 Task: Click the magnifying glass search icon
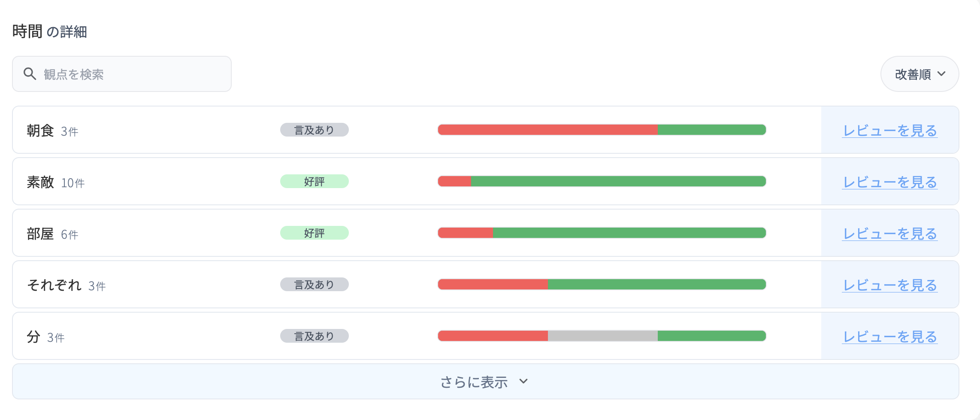click(30, 73)
